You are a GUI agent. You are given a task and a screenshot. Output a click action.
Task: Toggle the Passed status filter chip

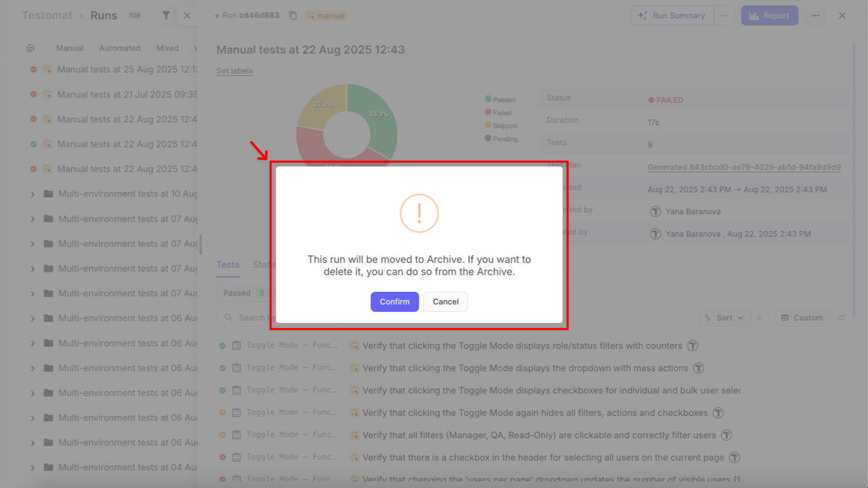242,293
